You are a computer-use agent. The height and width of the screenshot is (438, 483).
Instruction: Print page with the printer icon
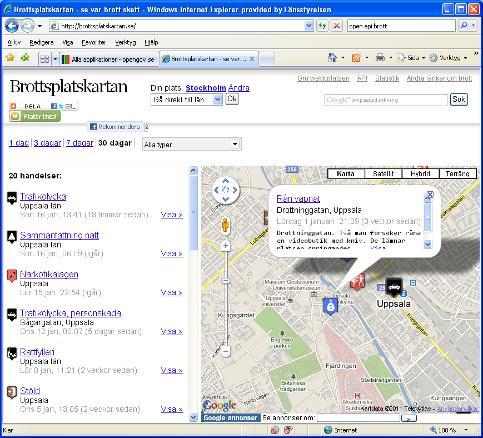380,58
